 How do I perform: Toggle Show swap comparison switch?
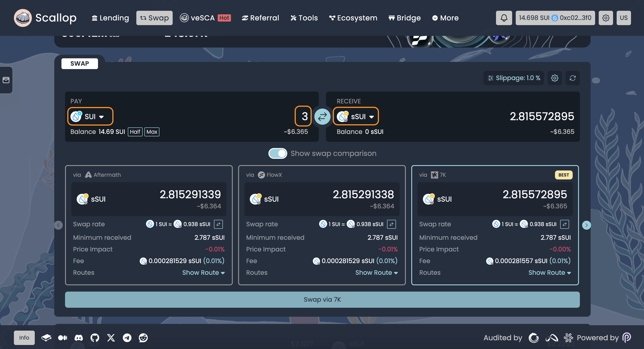pyautogui.click(x=278, y=153)
